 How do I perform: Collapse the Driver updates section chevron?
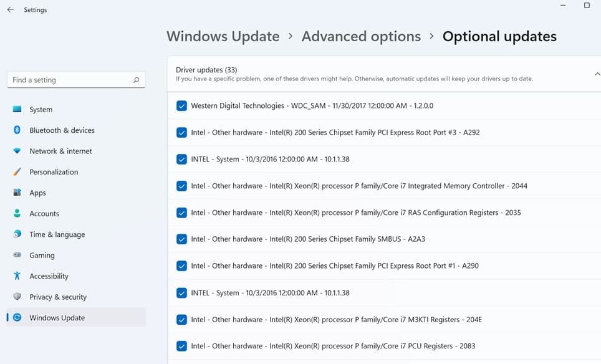coord(597,74)
